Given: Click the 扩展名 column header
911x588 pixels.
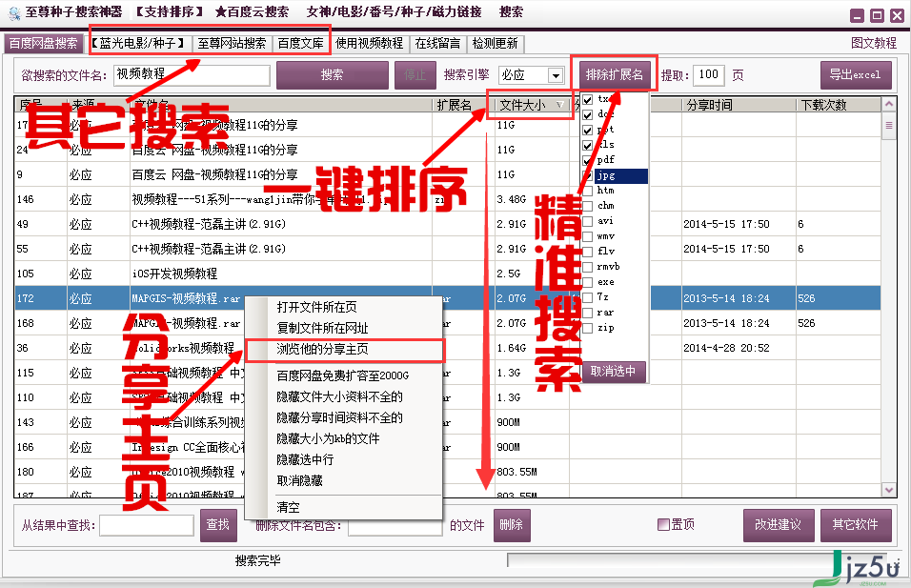Looking at the screenshot, I should [x=462, y=105].
